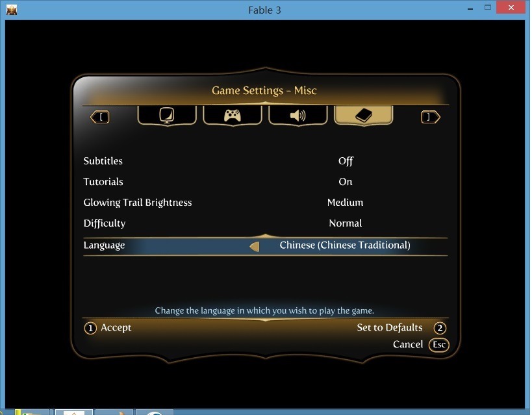Click the Fable 3 window title text
Viewport: 532px width, 415px height.
point(264,10)
